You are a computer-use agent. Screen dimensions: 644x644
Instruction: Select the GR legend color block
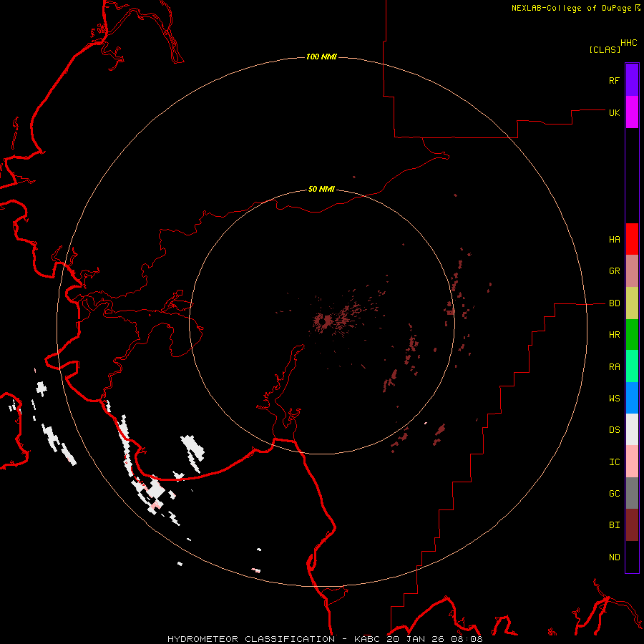coord(632,271)
